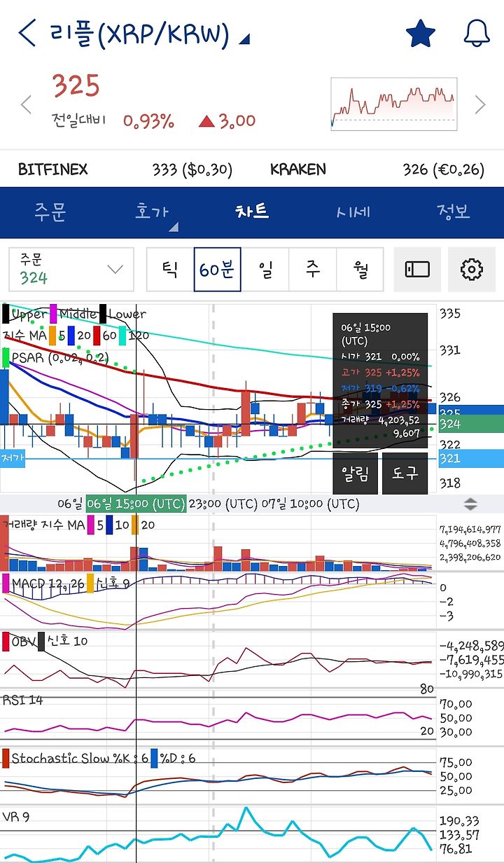504x863 pixels.
Task: Click BITFINEX price 333 ($0.30)
Action: (x=192, y=170)
